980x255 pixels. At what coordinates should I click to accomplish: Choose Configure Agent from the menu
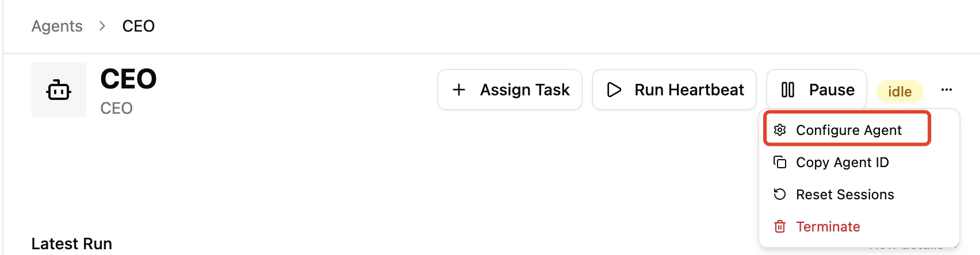tap(848, 130)
